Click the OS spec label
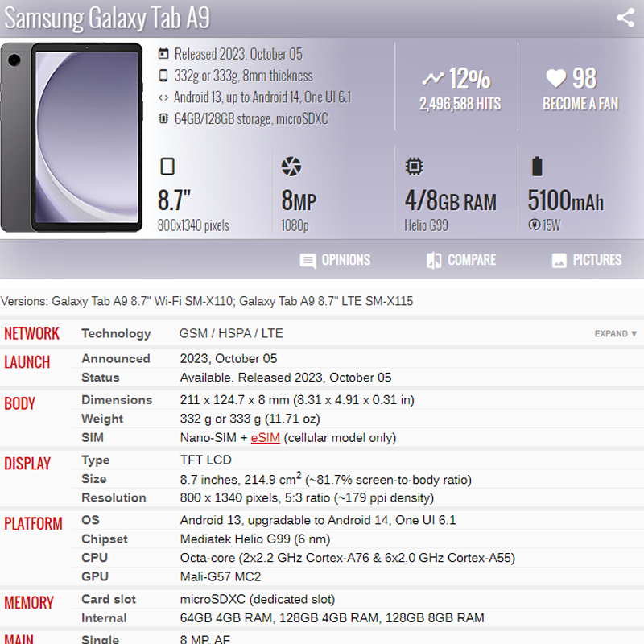This screenshot has height=644, width=644. tap(90, 520)
